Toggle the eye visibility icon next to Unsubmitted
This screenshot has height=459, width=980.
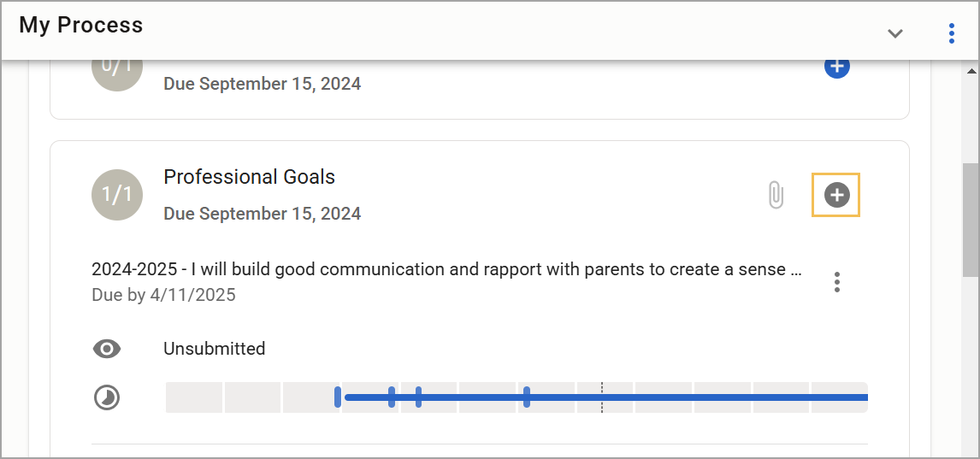[107, 349]
